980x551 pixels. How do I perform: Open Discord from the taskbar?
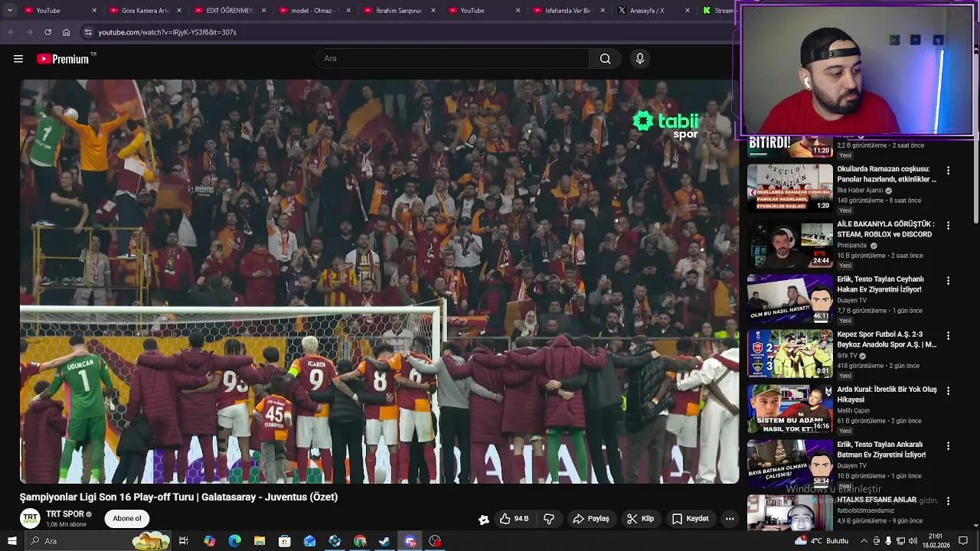tap(410, 541)
